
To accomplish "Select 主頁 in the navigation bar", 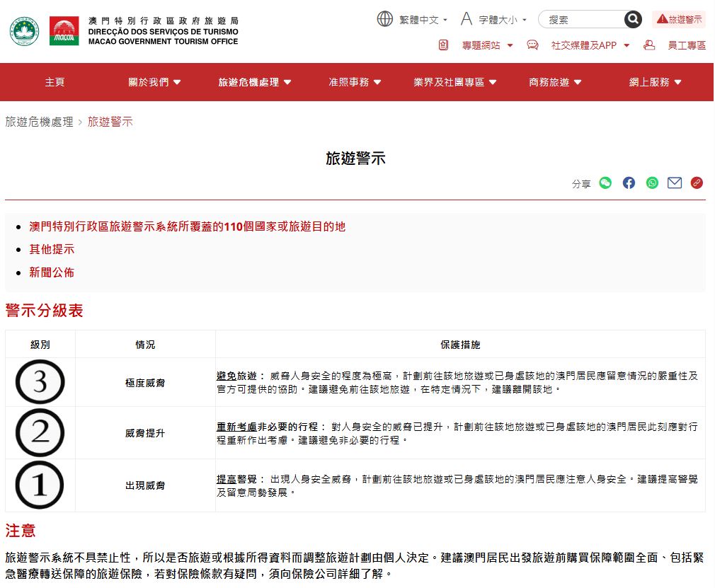I will 55,81.
